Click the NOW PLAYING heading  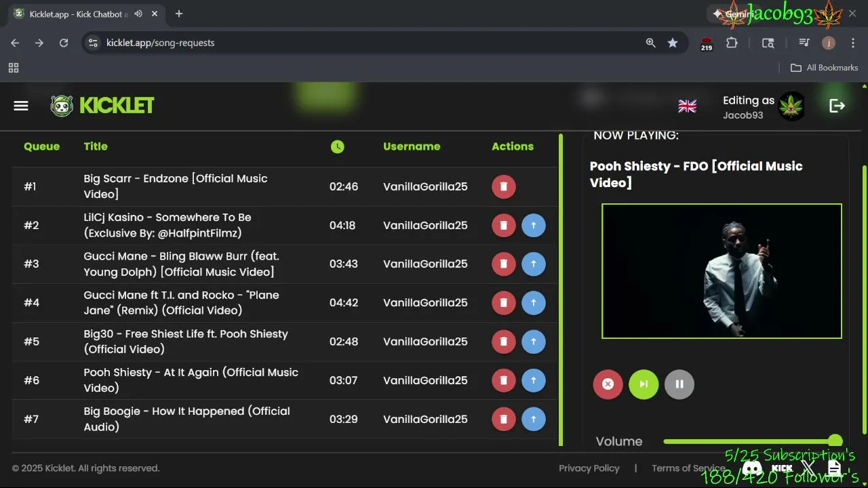(x=636, y=136)
